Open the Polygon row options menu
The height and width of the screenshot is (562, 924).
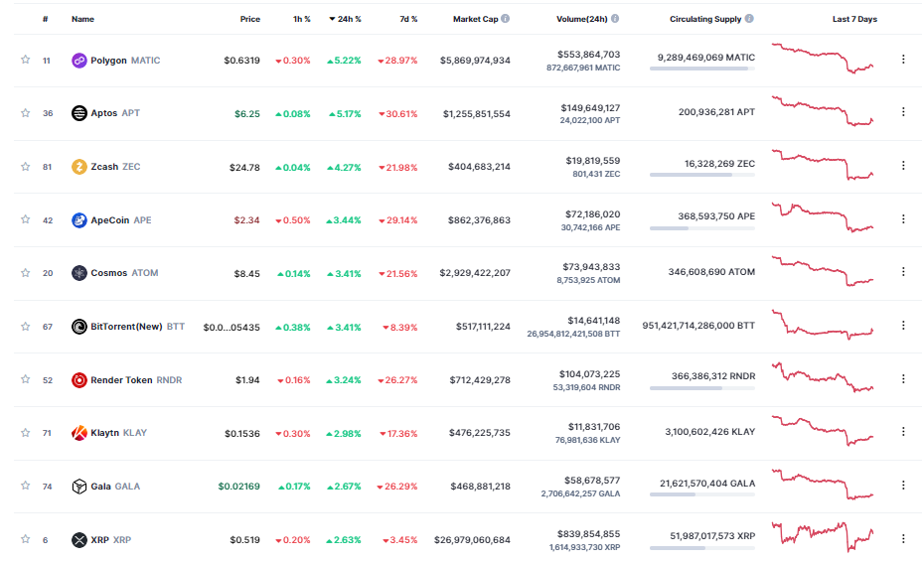click(903, 59)
